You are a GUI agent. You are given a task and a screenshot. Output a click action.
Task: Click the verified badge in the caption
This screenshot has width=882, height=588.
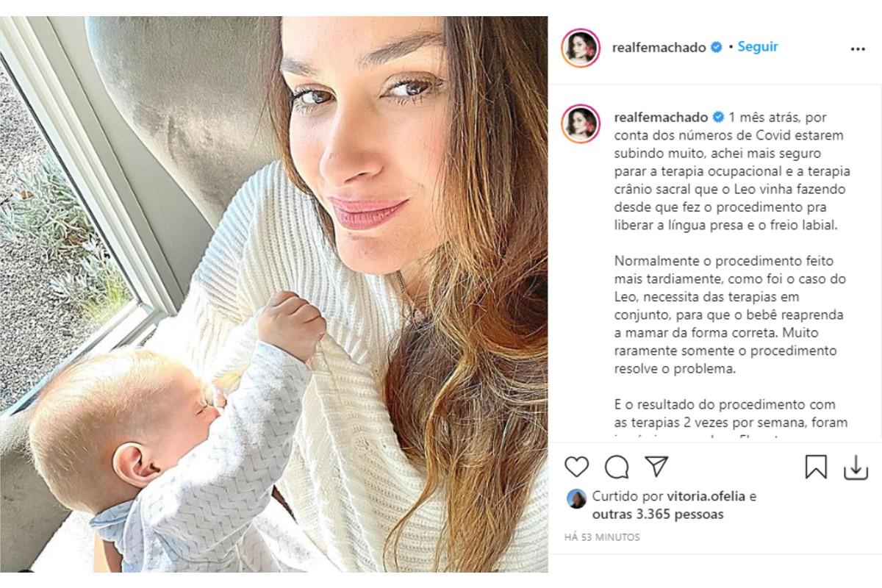pos(717,117)
